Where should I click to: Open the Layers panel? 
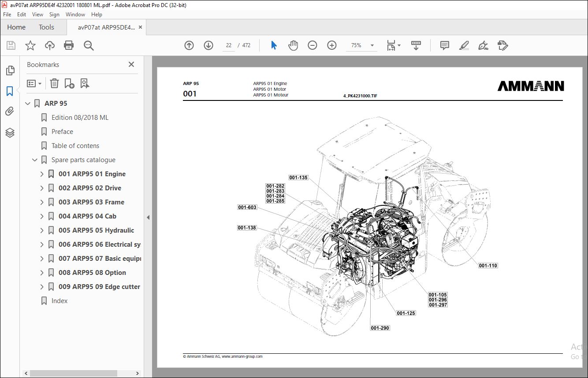(x=10, y=133)
